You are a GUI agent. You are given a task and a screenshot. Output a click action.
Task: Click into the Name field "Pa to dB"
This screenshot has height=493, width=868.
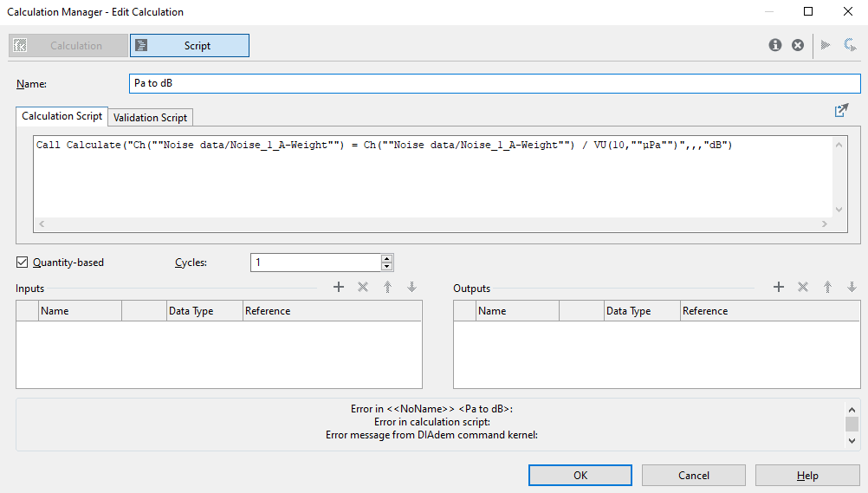coord(494,83)
